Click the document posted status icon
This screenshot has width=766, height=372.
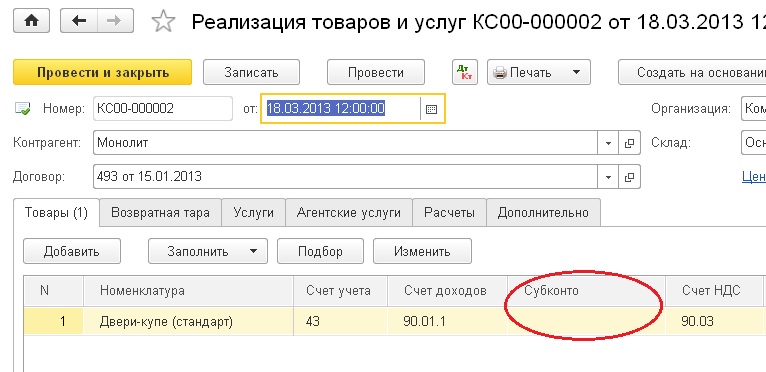pyautogui.click(x=23, y=108)
